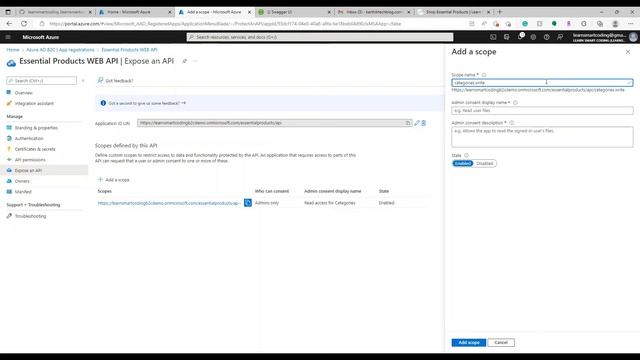The width and height of the screenshot is (640, 360).
Task: Click the info icon beside State
Action: pos(466,155)
